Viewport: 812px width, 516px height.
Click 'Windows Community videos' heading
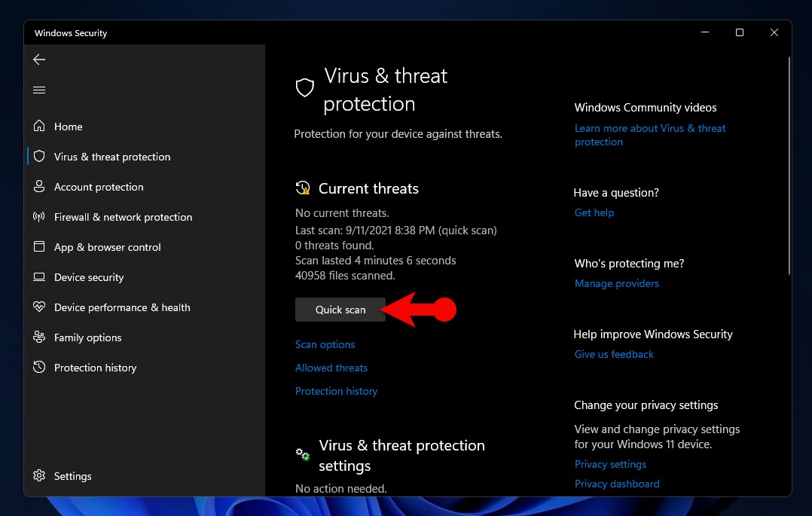646,108
